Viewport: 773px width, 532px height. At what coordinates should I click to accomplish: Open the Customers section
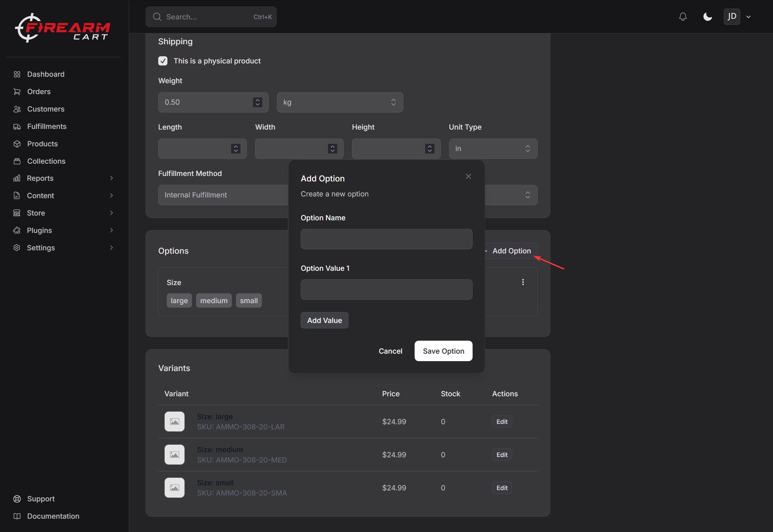tap(46, 109)
